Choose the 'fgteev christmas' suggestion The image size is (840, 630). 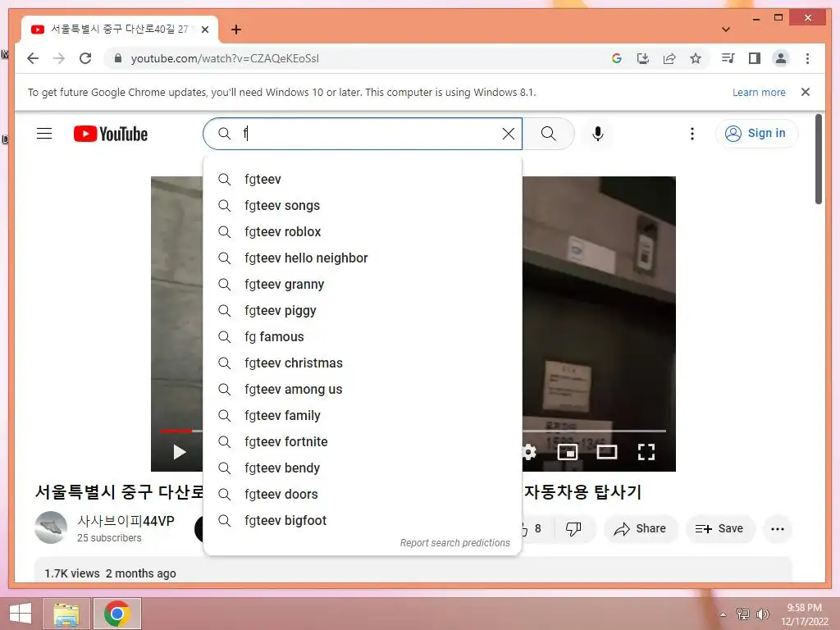[362, 363]
